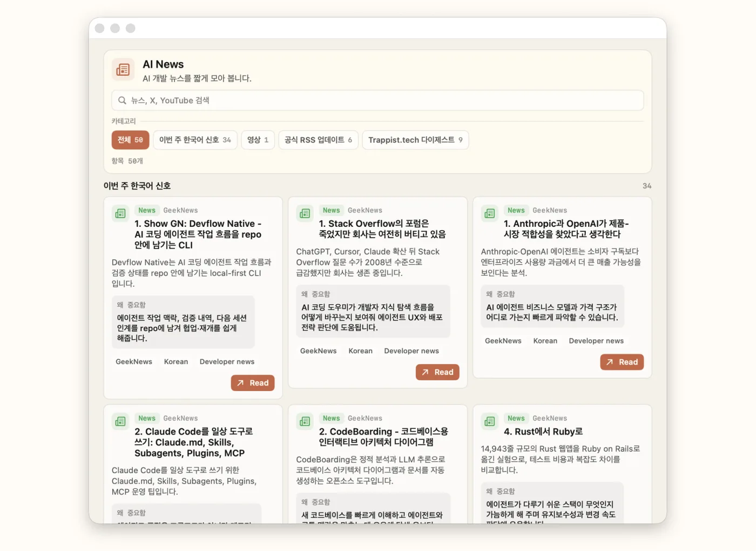Open the Anthropic과 OpenAI가 제품 headline

[x=566, y=229]
